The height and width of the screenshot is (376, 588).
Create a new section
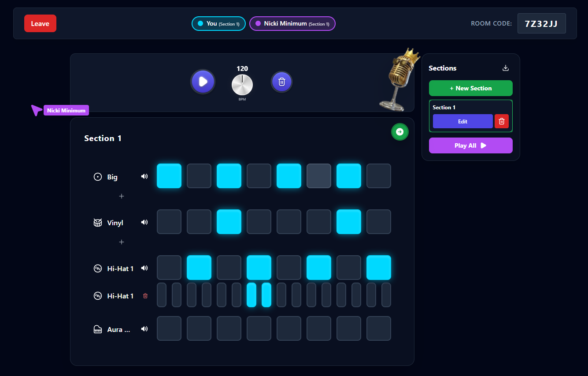click(470, 88)
